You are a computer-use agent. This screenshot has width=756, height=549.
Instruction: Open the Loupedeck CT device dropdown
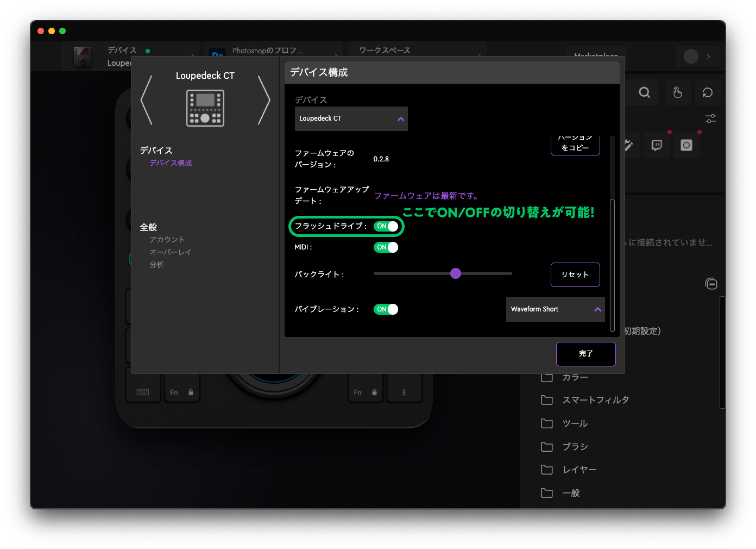coord(351,118)
